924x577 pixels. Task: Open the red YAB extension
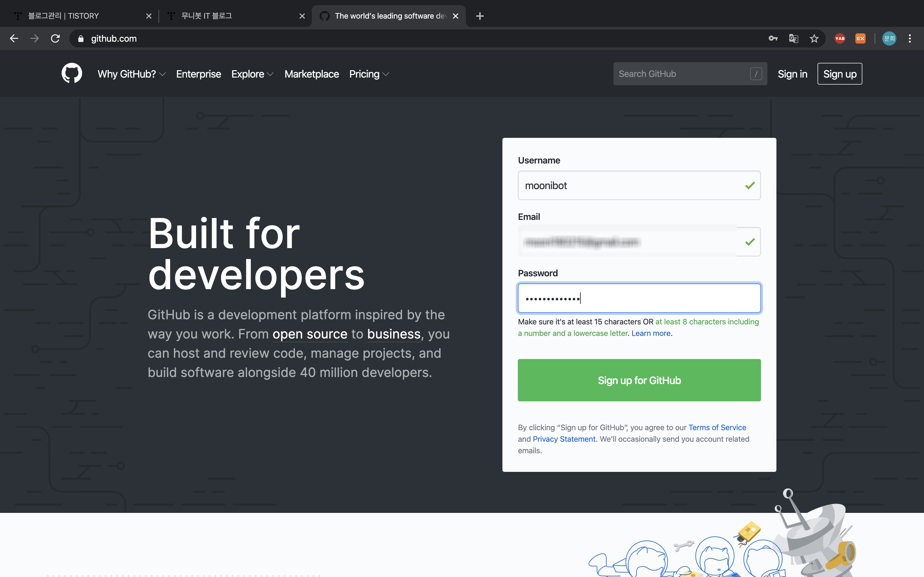(840, 38)
